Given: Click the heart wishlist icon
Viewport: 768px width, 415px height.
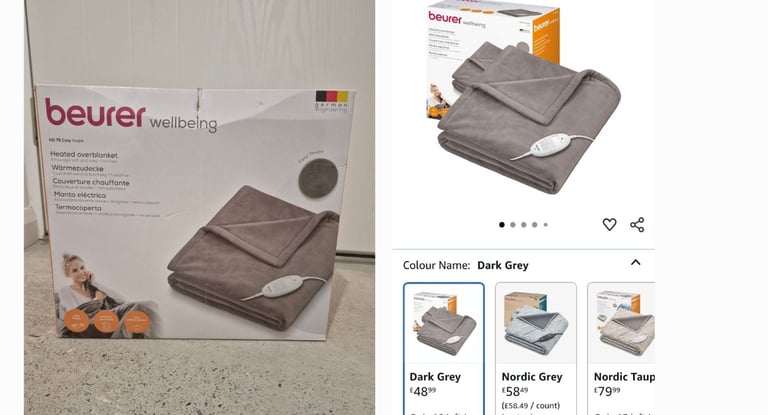Looking at the screenshot, I should coord(609,224).
